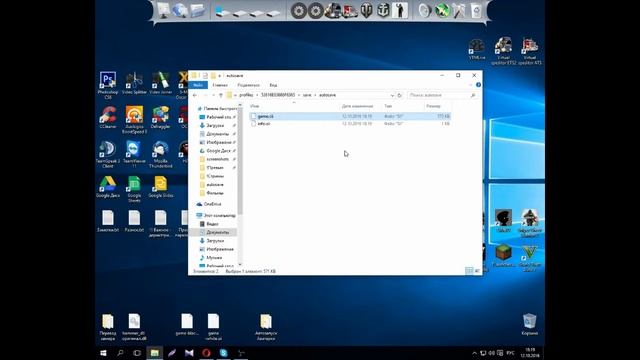Select This PC in the Explorer sidebar

[216, 215]
